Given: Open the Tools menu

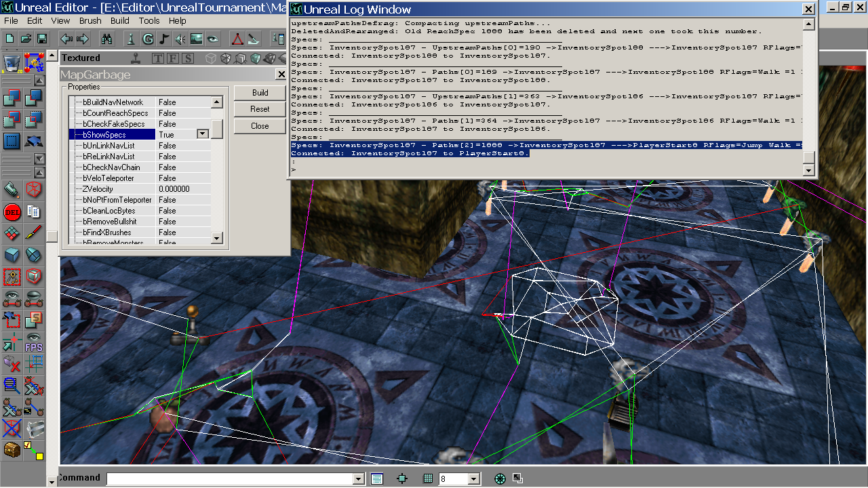Looking at the screenshot, I should tap(149, 21).
